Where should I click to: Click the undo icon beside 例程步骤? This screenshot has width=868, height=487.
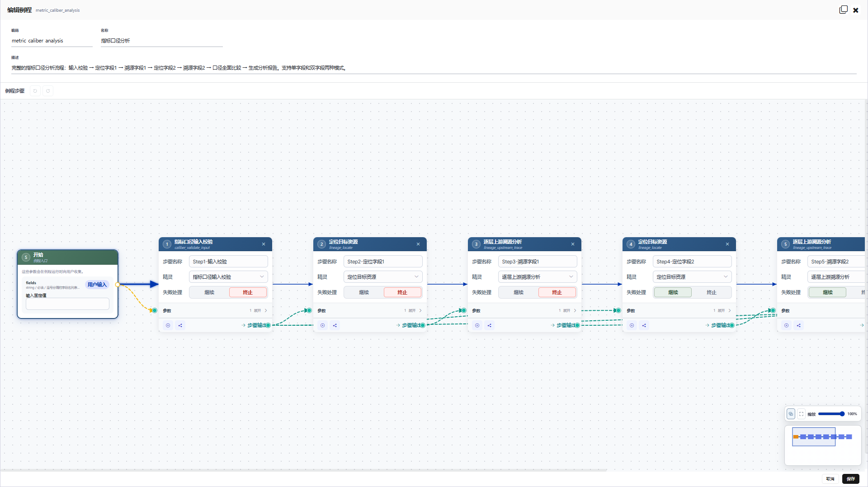[x=35, y=91]
